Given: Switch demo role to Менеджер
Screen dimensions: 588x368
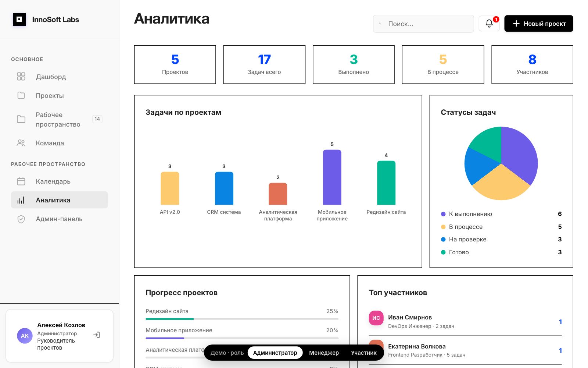Looking at the screenshot, I should tap(324, 353).
